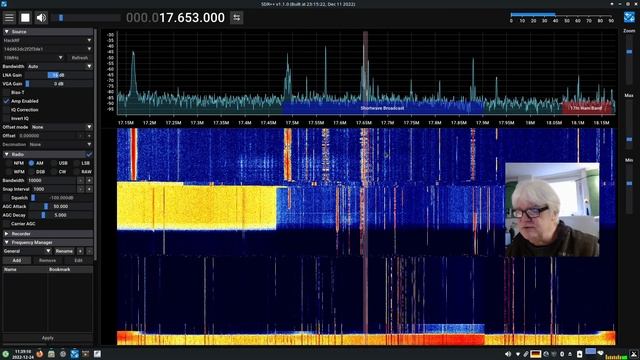Click the Refresh button

click(x=80, y=58)
